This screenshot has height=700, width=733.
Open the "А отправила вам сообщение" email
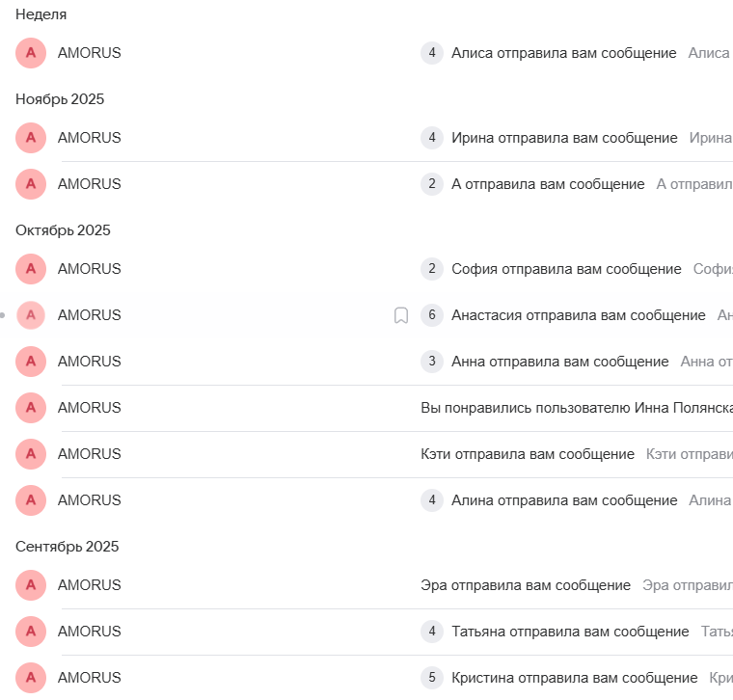tap(548, 184)
